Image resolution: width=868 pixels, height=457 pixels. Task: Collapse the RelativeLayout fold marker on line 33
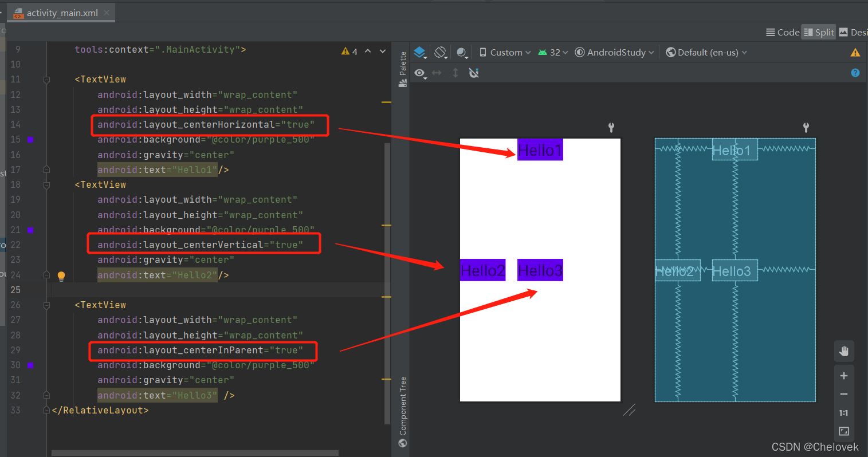click(x=47, y=410)
